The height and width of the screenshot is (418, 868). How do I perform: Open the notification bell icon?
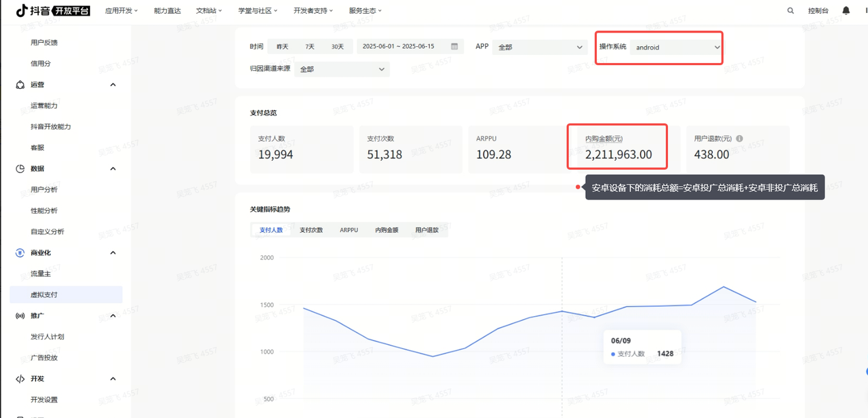846,11
